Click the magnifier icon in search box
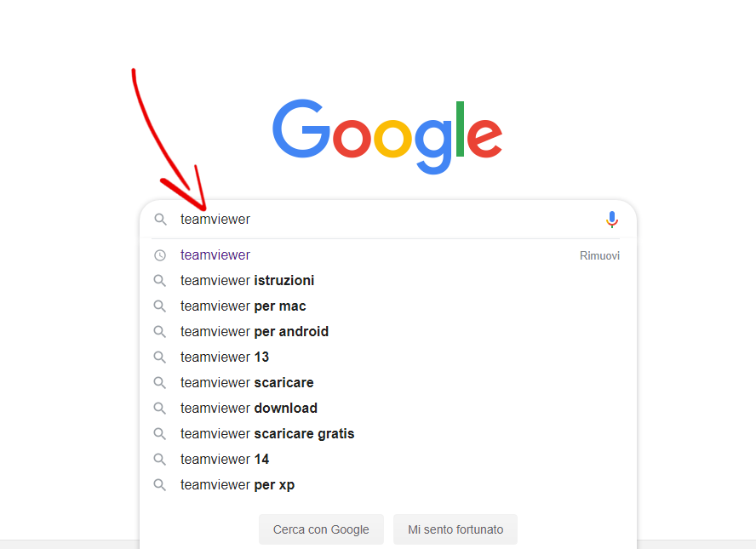The width and height of the screenshot is (756, 549). click(x=160, y=220)
